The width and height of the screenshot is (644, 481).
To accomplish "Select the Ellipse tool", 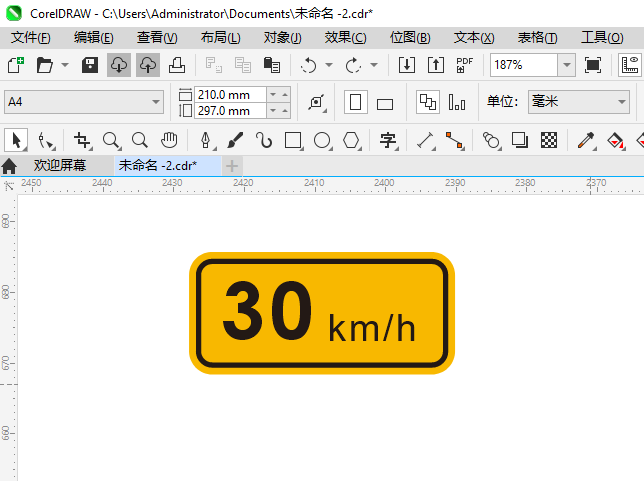I will pos(322,140).
